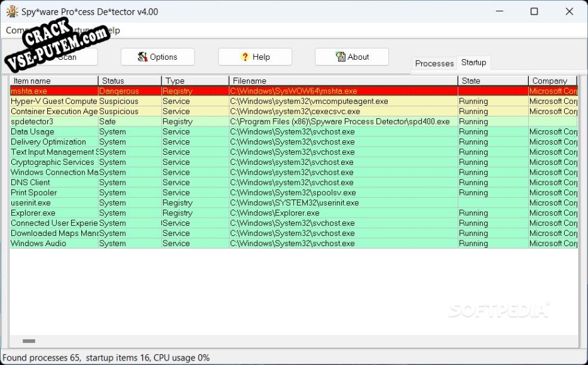Image resolution: width=588 pixels, height=365 pixels.
Task: Select the Hyper-V Guest Compute row
Action: point(293,101)
